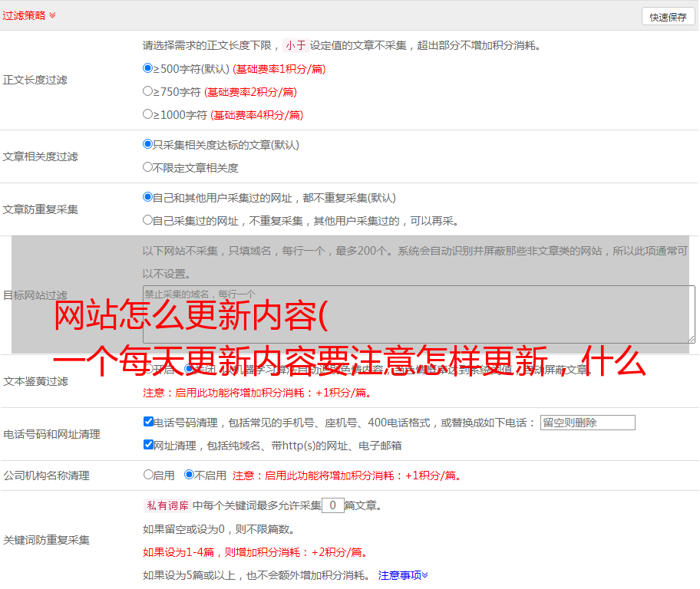Click the resize handle of domain textarea
700x589 pixels.
[x=691, y=340]
